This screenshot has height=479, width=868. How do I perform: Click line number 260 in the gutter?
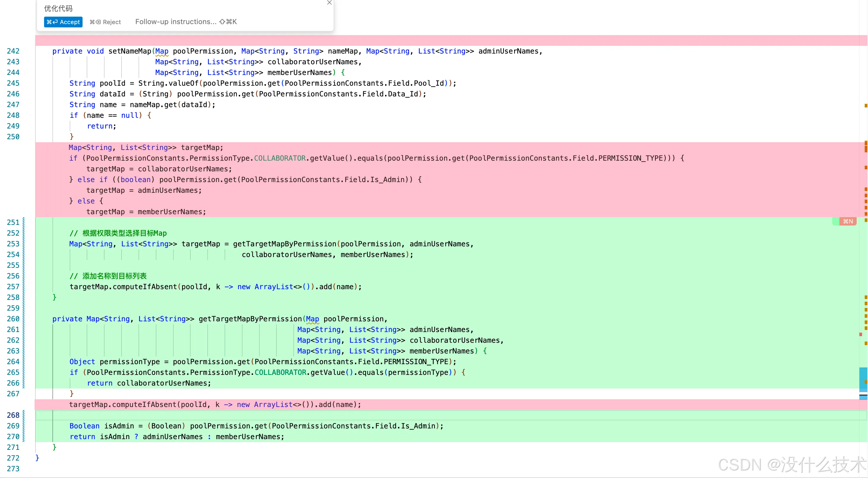[13, 319]
